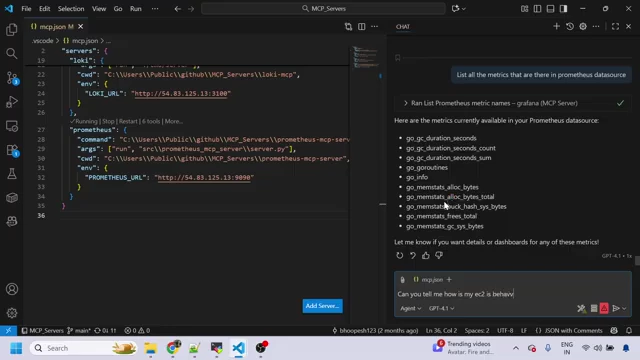Open editor more actions ellipsis
Viewport: 640px width, 360px height.
[374, 27]
